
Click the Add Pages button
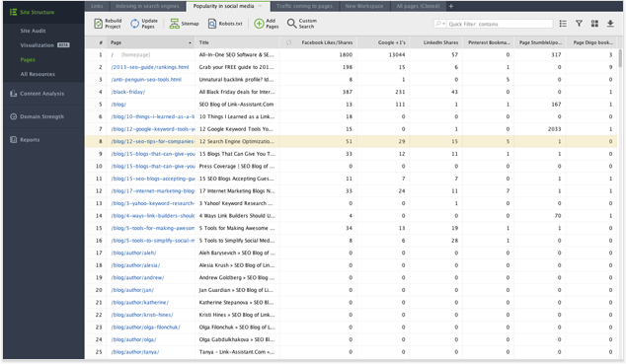[x=267, y=24]
